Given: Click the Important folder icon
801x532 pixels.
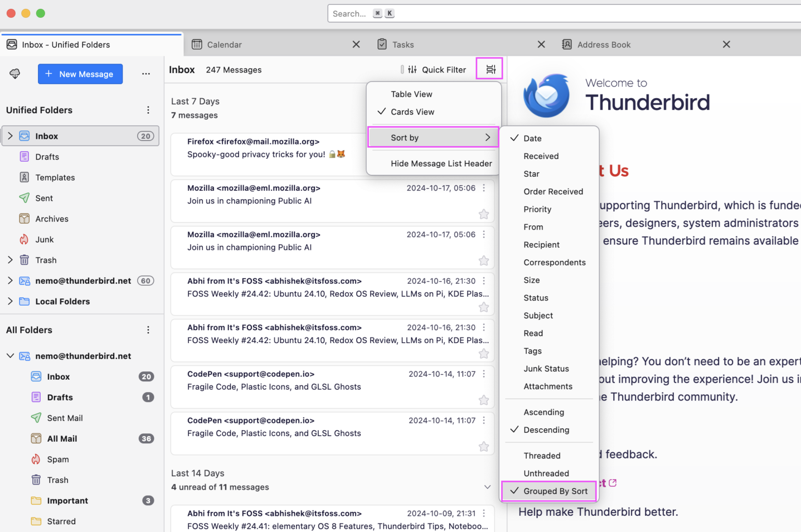Looking at the screenshot, I should tap(36, 501).
